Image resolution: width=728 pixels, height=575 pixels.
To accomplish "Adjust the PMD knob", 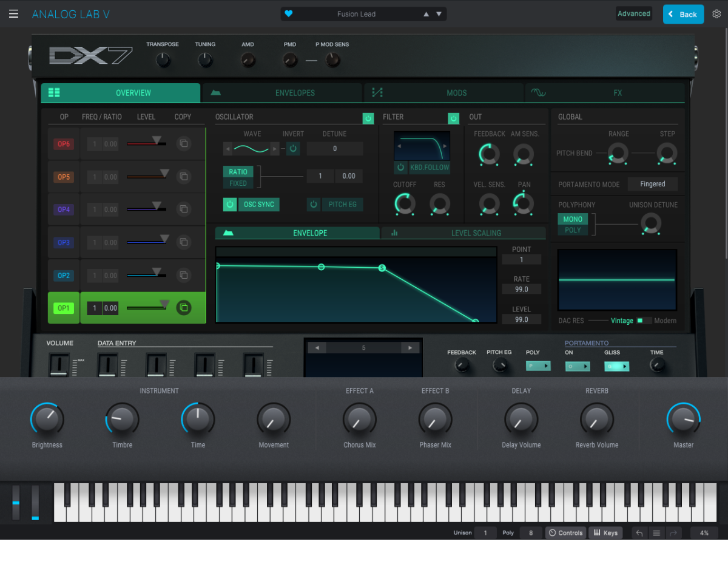I will (291, 60).
